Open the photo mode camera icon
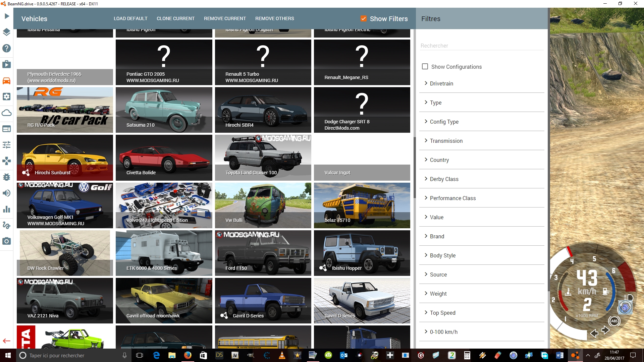 [x=7, y=241]
